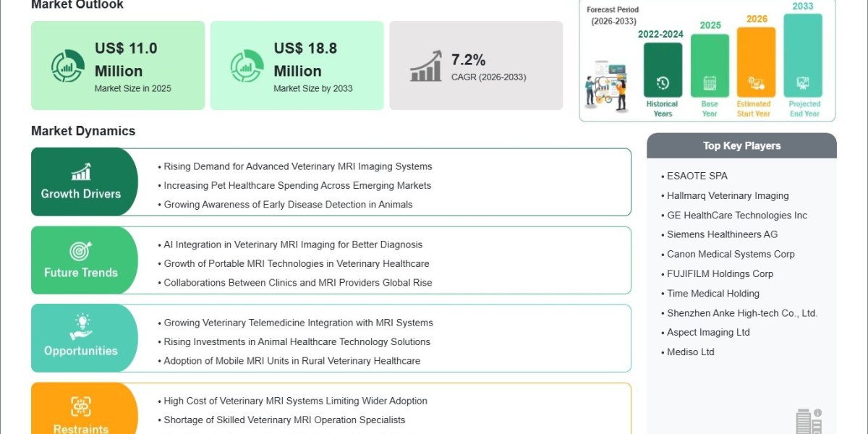868x434 pixels.
Task: Click 'Growing Awareness of Early Disease Detection in Animals'
Action: (288, 204)
